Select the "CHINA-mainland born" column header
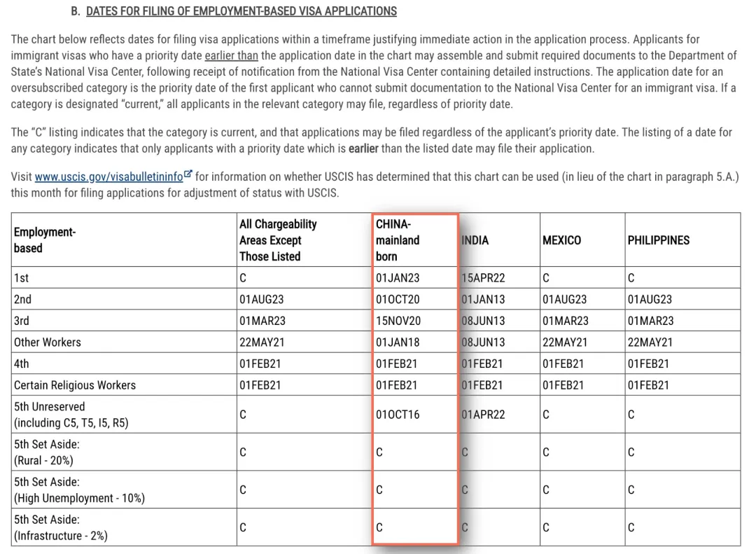 point(398,240)
